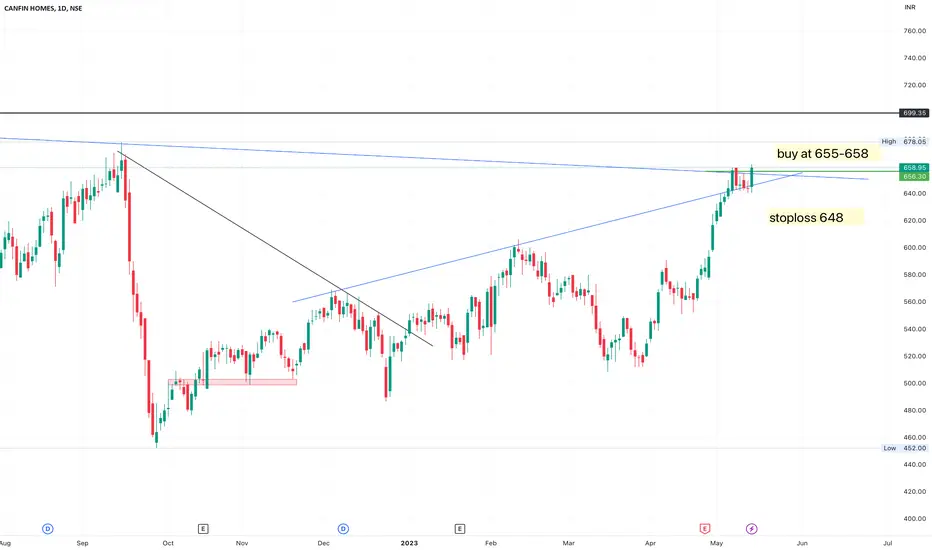
Task: Select the black descending trendline
Action: coord(275,249)
